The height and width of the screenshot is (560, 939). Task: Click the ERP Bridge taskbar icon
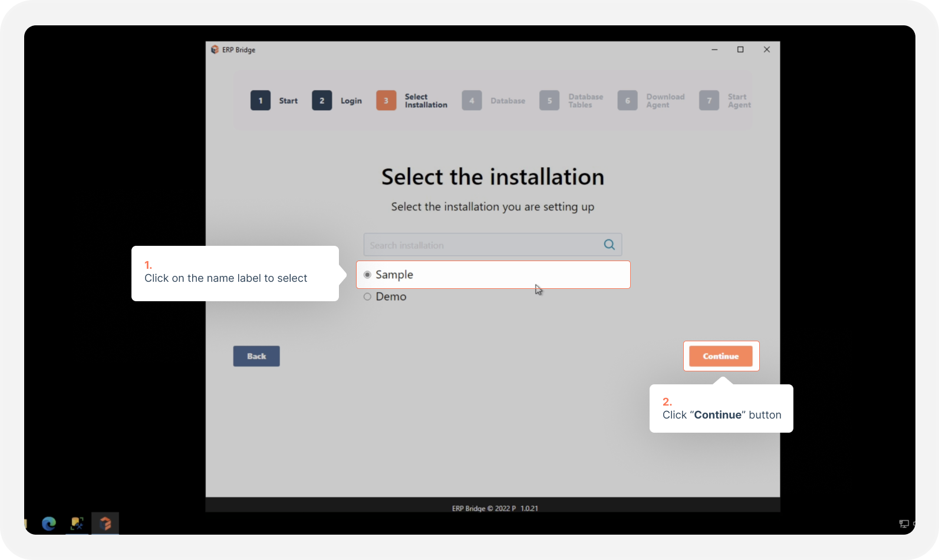point(106,523)
